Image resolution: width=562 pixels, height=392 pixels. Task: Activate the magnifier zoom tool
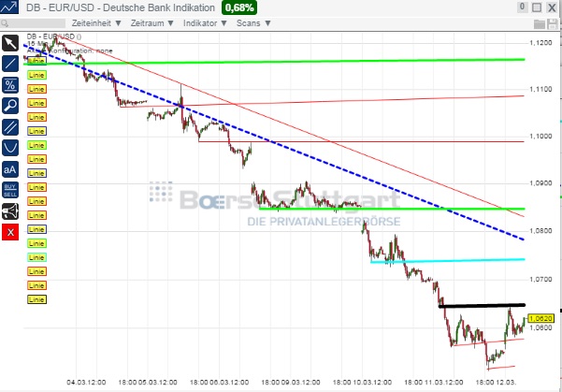click(10, 106)
